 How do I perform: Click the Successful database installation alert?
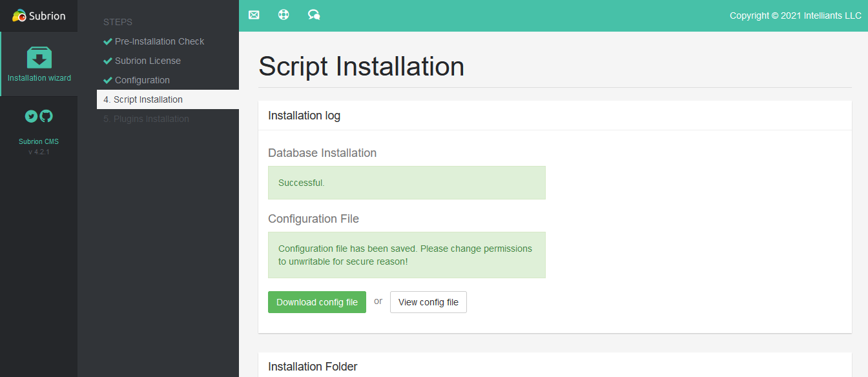tap(406, 183)
